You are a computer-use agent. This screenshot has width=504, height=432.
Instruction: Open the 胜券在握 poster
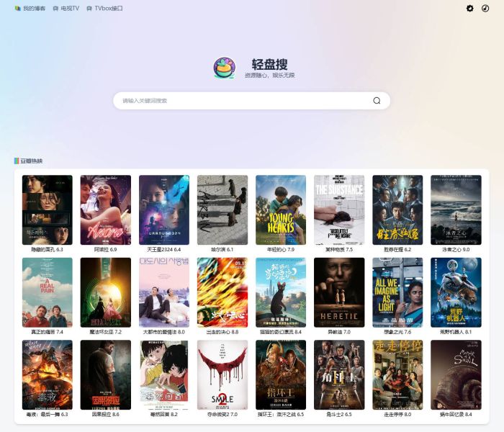pos(397,210)
